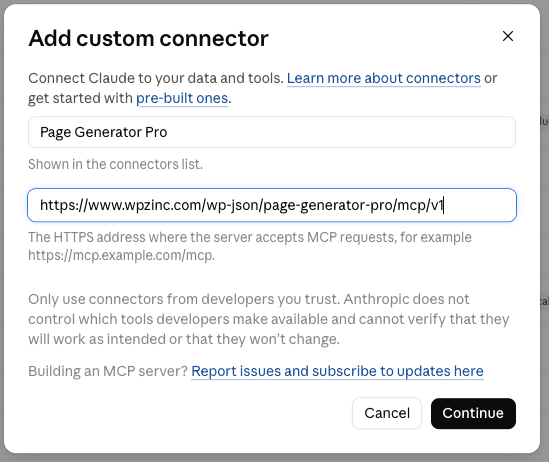Click the 'Building an MCP server?' text
The width and height of the screenshot is (549, 462).
pyautogui.click(x=108, y=371)
